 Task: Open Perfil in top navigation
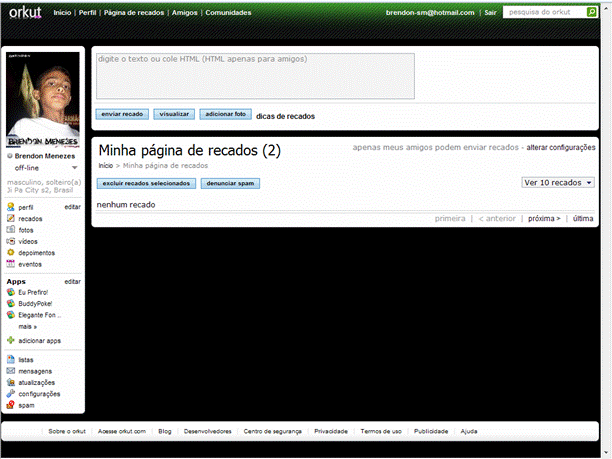(x=87, y=12)
